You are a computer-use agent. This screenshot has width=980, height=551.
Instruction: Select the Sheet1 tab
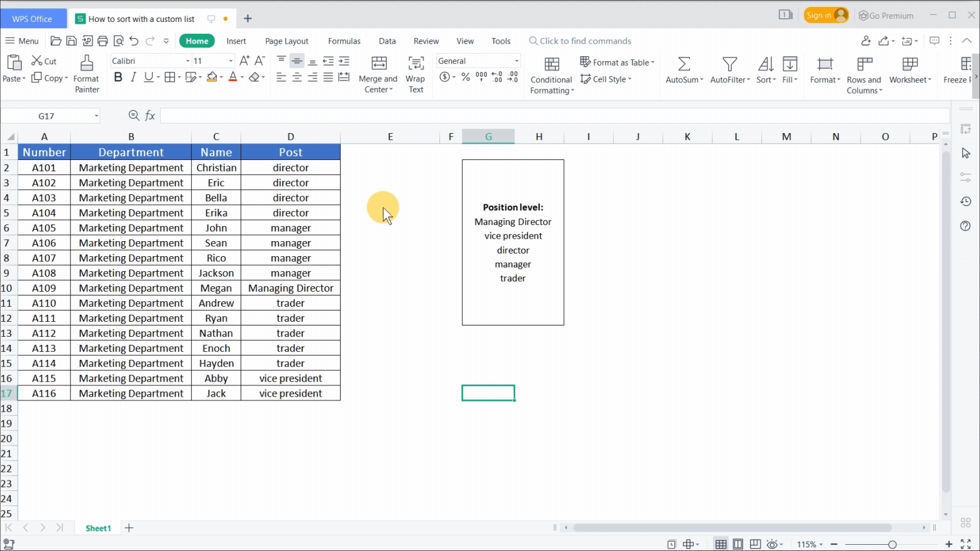pos(98,529)
